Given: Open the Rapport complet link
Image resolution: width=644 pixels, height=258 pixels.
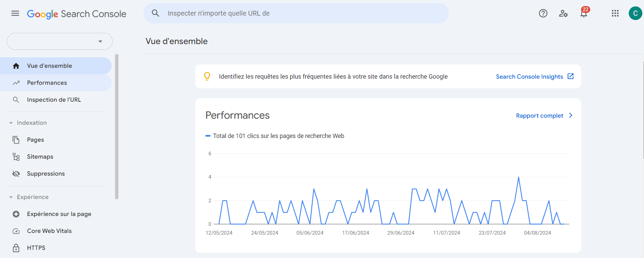Looking at the screenshot, I should 544,116.
